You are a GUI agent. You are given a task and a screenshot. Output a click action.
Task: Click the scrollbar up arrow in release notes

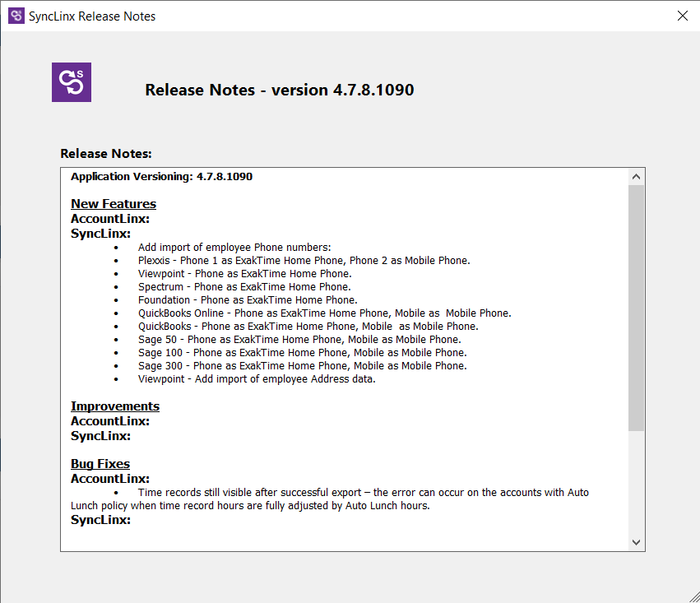[636, 177]
